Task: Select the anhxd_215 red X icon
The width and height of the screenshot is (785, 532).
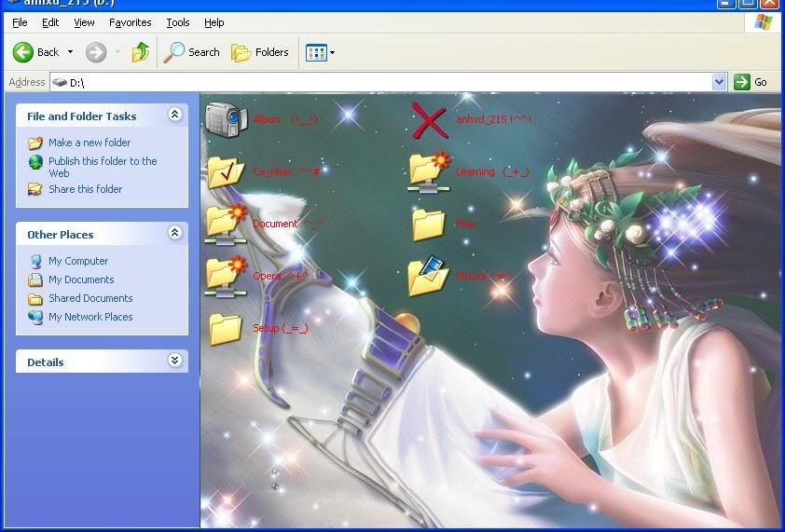Action: 429,120
